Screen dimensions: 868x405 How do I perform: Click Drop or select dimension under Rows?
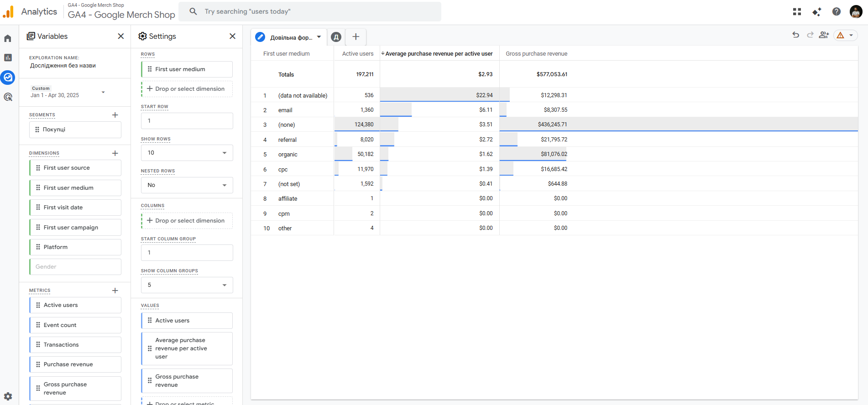[187, 89]
